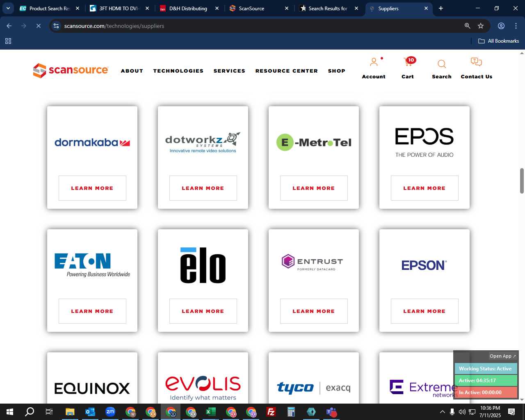The height and width of the screenshot is (420, 525).
Task: Click the Equinox supplier logo
Action: (92, 388)
